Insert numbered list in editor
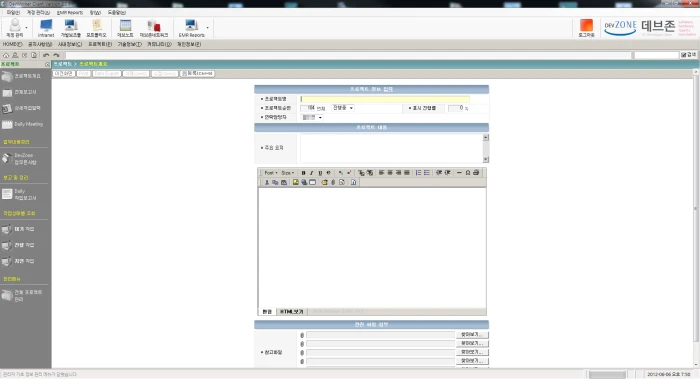 (x=418, y=173)
